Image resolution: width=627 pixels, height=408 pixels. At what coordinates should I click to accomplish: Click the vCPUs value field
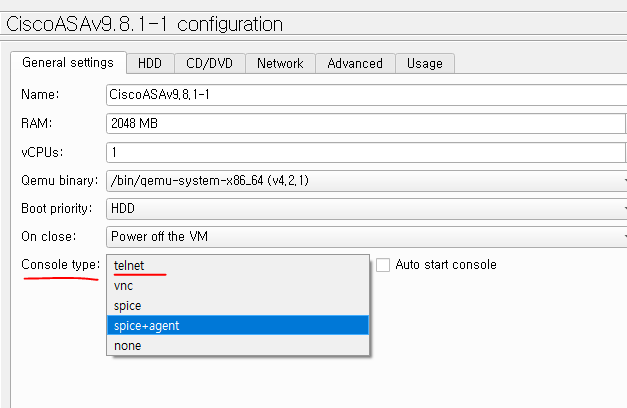[x=365, y=152]
